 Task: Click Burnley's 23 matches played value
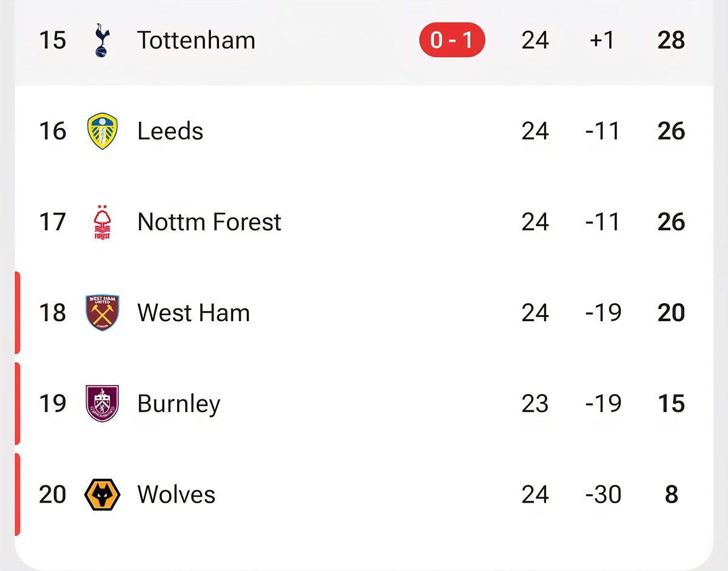pos(534,404)
